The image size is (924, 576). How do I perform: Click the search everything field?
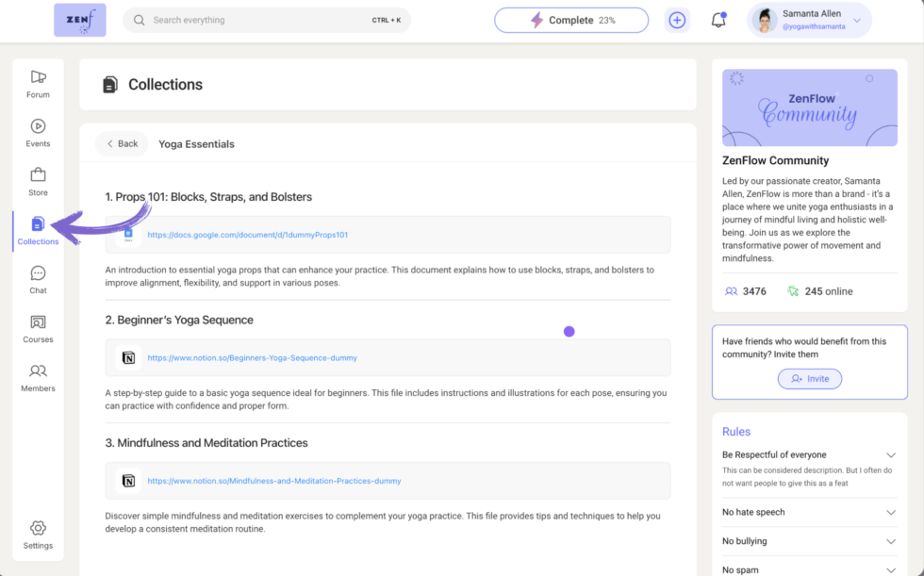[267, 19]
